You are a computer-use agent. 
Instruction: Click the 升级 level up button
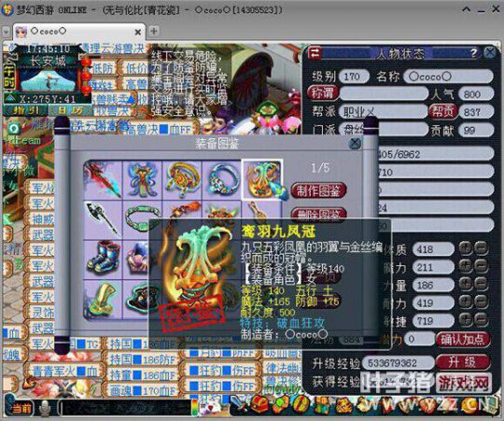pyautogui.click(x=463, y=362)
